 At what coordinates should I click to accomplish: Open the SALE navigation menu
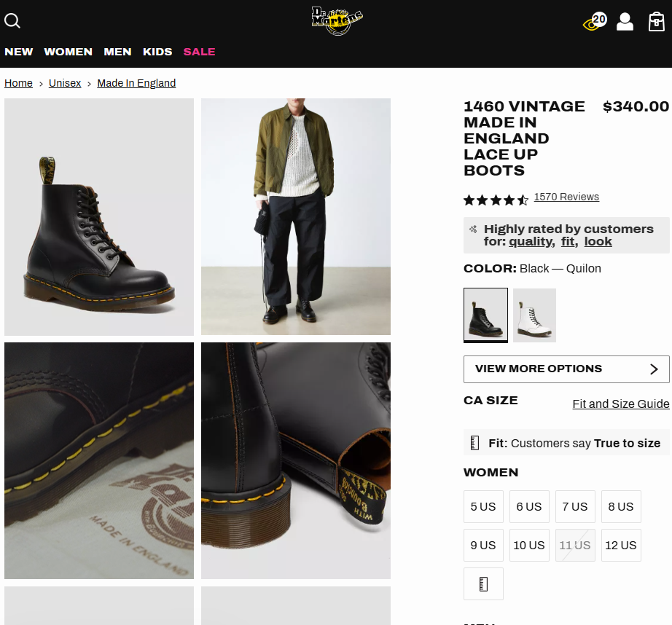point(199,52)
